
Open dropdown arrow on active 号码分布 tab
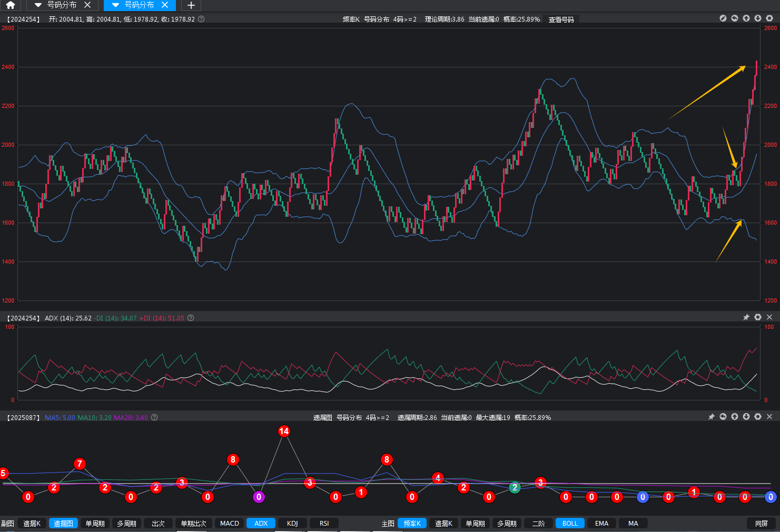[115, 5]
